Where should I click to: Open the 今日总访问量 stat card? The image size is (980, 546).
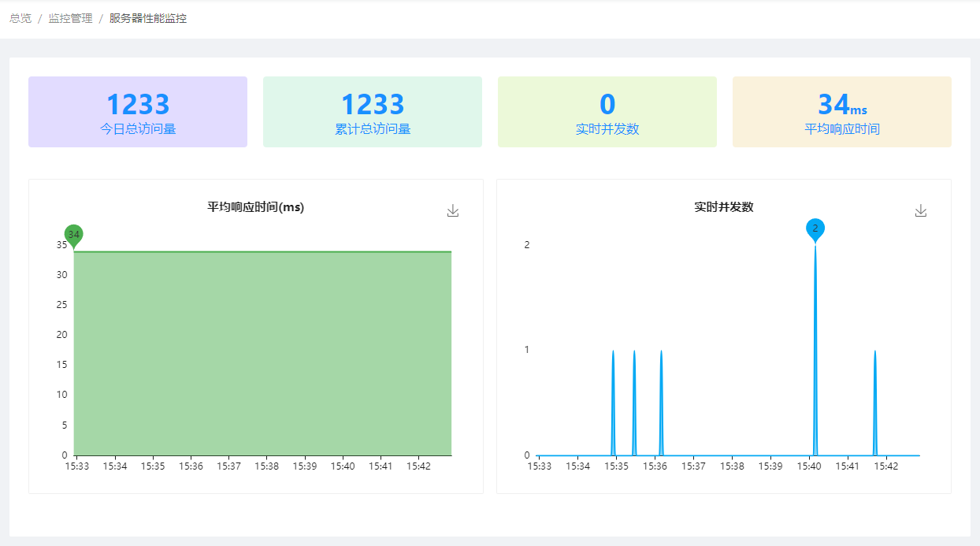tap(138, 112)
